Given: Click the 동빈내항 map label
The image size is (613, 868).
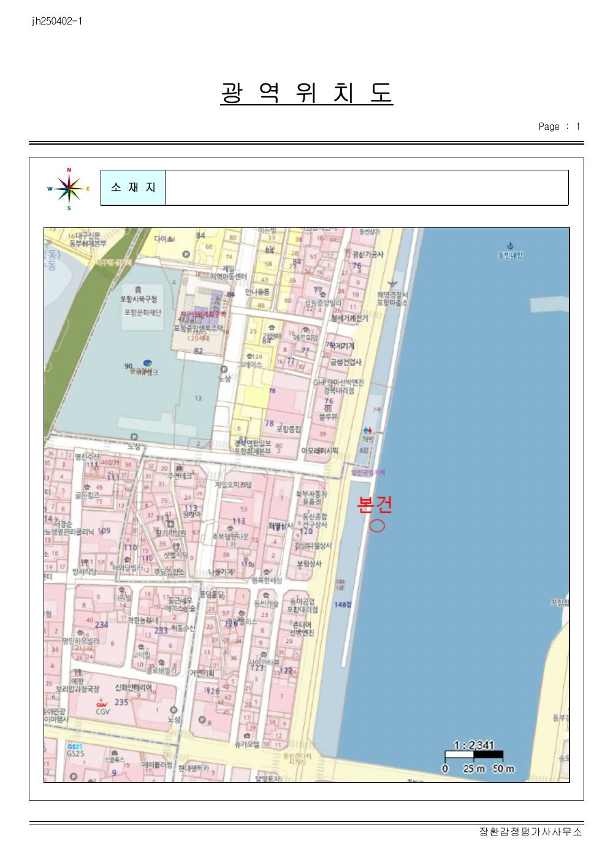Looking at the screenshot, I should (511, 254).
